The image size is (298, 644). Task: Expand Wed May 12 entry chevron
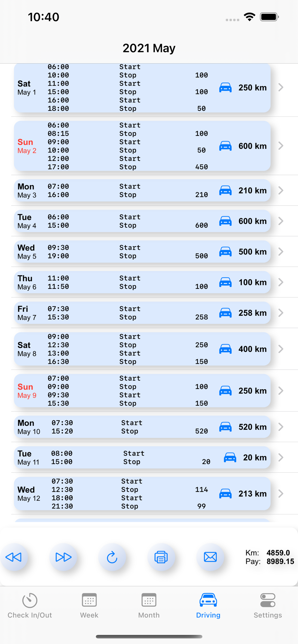tap(281, 494)
